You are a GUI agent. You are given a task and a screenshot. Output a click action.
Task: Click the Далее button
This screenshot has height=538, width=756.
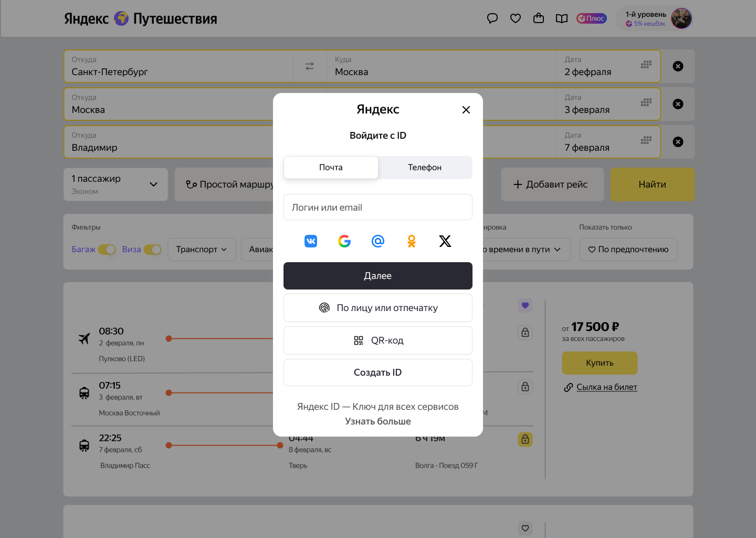[x=378, y=276]
